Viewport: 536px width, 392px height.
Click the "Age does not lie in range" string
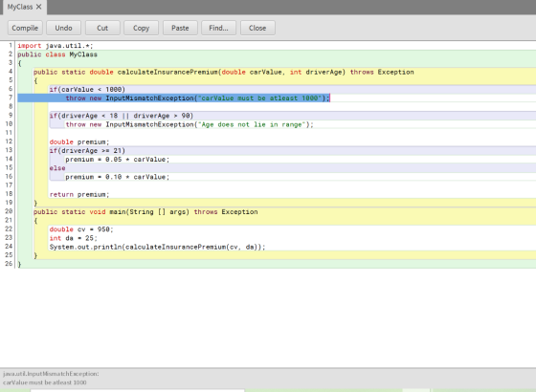click(252, 124)
